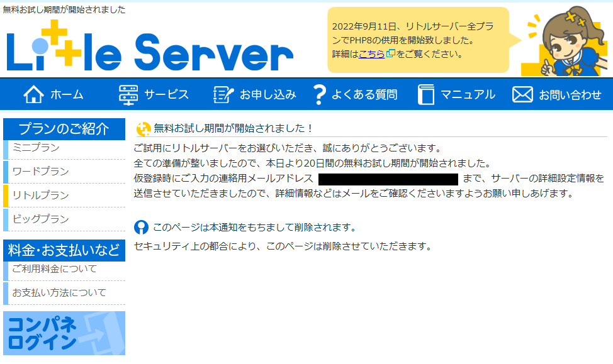Select リトルプラン in the sidebar
The height and width of the screenshot is (364, 613).
pyautogui.click(x=41, y=196)
